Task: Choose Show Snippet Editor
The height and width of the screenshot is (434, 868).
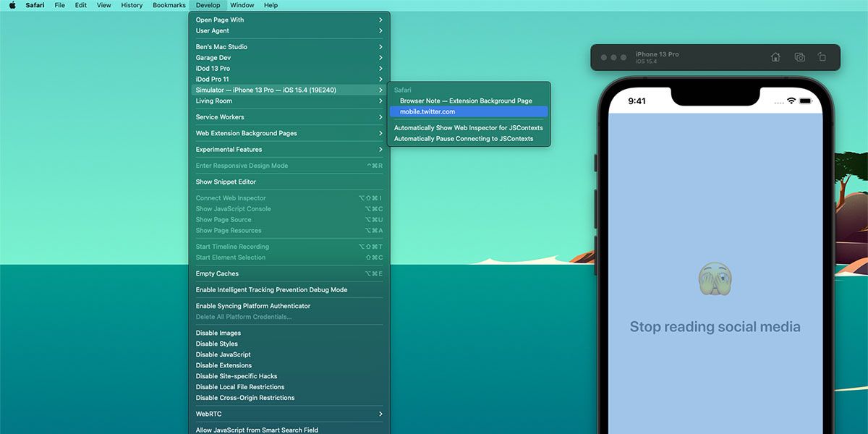Action: (x=289, y=182)
